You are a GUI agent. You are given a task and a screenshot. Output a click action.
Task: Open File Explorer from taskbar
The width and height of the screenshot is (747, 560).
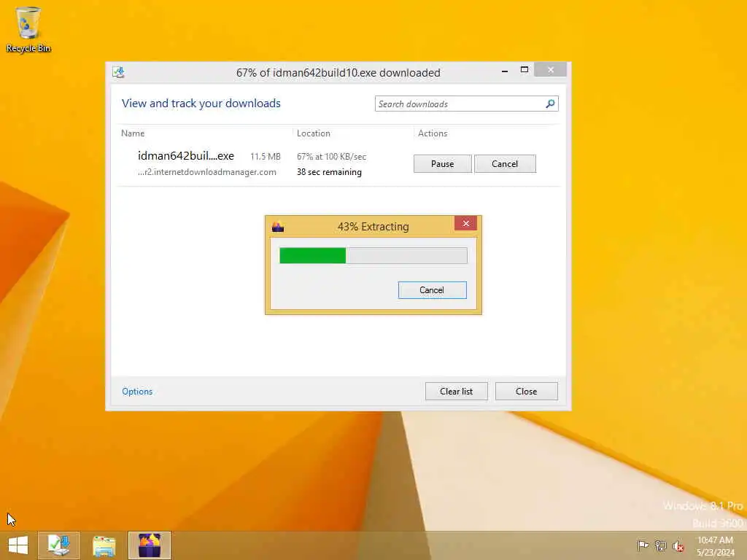pyautogui.click(x=104, y=545)
